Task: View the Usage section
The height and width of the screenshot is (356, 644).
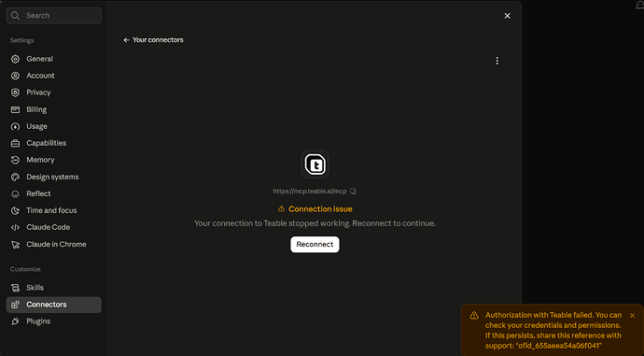Action: tap(54, 126)
